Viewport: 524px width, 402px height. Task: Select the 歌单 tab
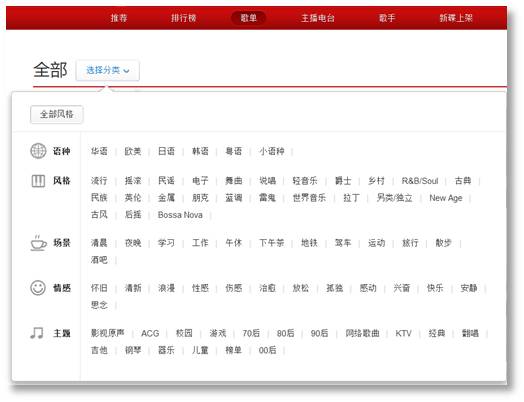249,18
